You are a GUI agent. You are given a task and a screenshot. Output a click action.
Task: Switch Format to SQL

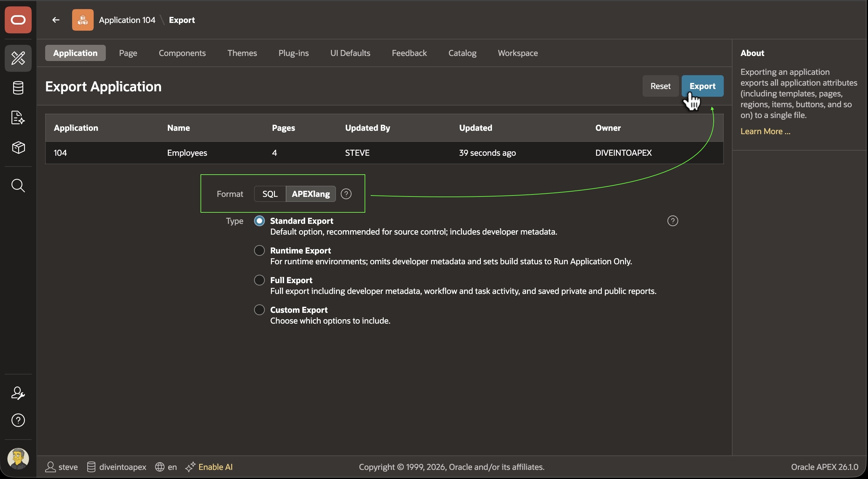tap(270, 194)
